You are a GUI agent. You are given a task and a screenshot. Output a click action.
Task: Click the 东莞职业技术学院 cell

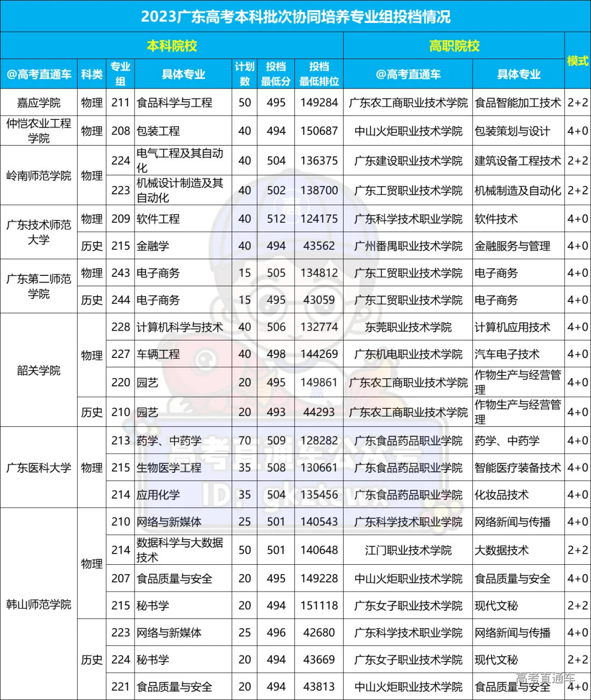(408, 327)
